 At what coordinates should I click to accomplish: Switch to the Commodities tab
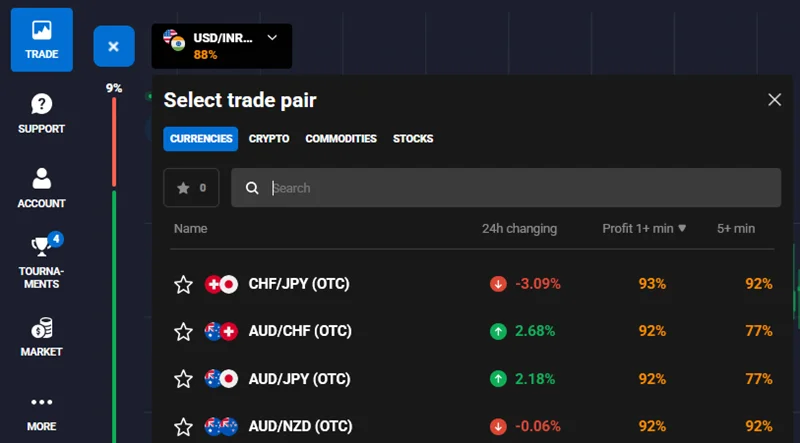(x=341, y=139)
